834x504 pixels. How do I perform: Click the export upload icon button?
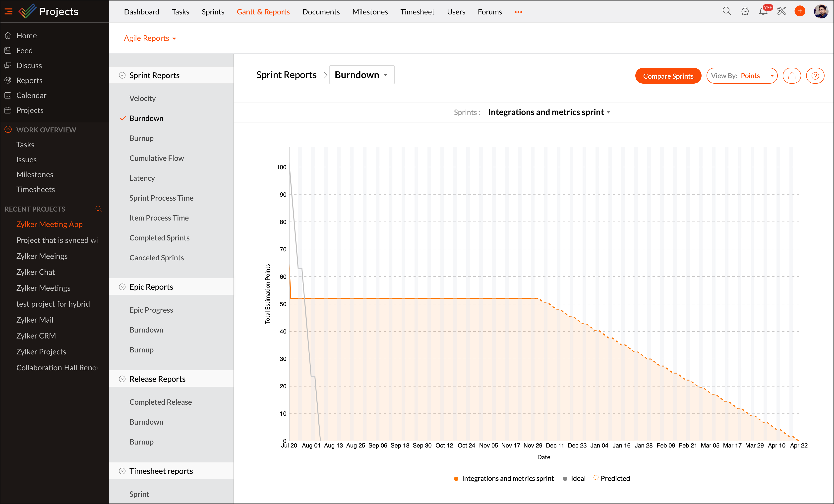[x=792, y=76]
